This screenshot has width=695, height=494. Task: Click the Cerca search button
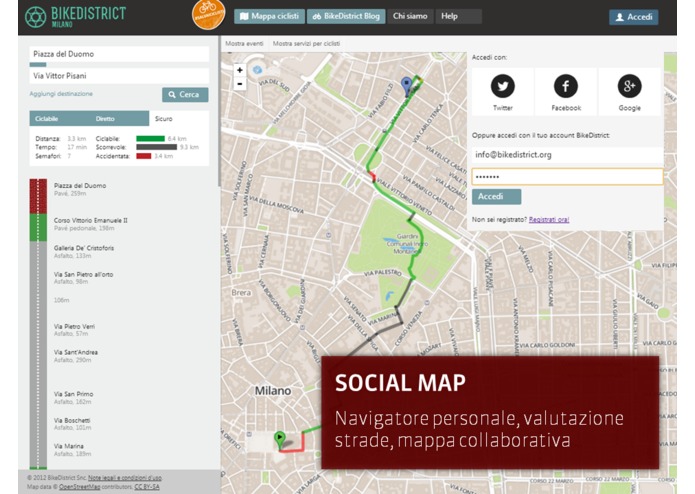click(x=185, y=95)
